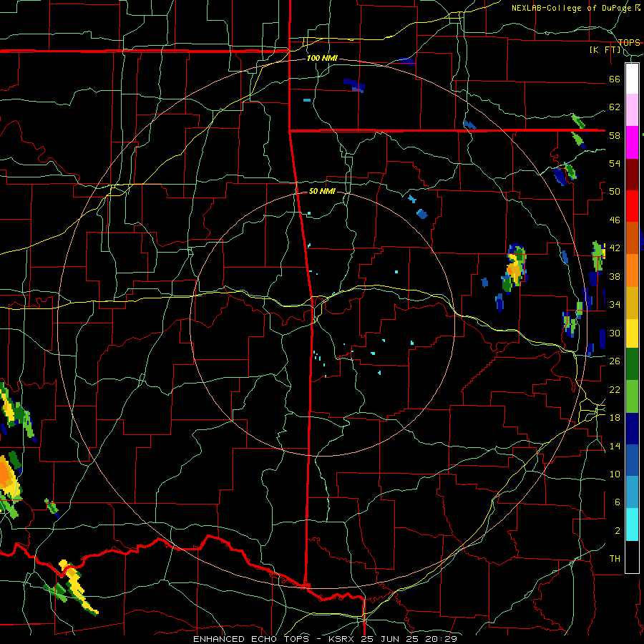Screen dimensions: 644x644
Task: Click the legend value "46"
Action: click(x=615, y=220)
